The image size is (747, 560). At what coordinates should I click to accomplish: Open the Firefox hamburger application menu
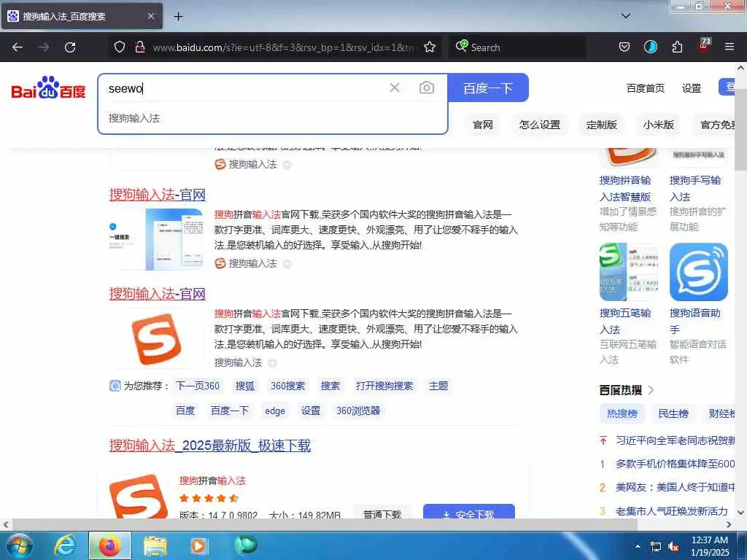[729, 47]
